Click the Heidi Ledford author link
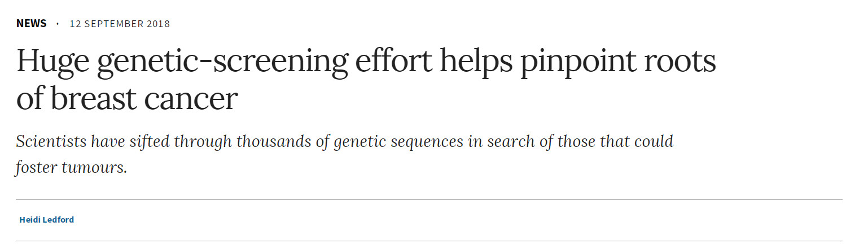 (46, 220)
